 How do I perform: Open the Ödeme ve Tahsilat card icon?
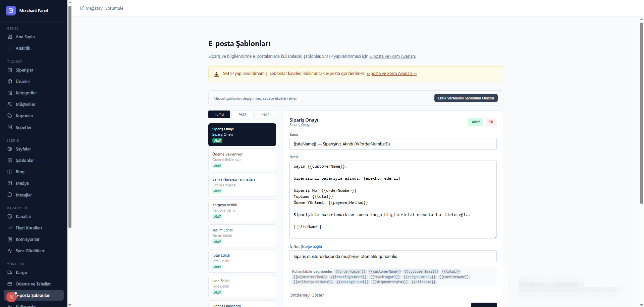pos(10,284)
